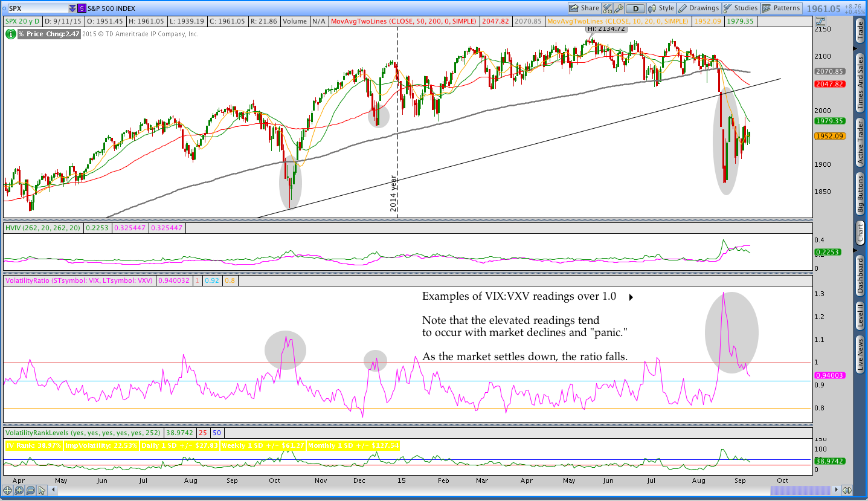The image size is (868, 501).
Task: Toggle the price axis scale icon
Action: 820,22
